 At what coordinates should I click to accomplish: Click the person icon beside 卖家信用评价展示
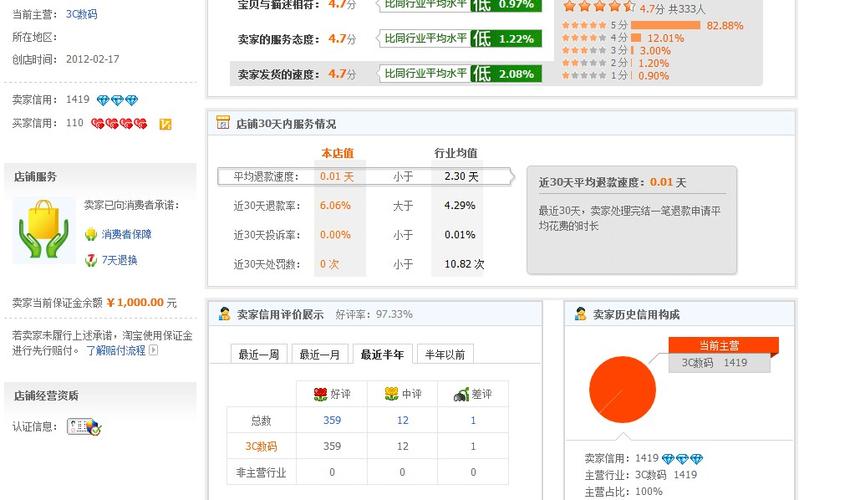click(224, 314)
